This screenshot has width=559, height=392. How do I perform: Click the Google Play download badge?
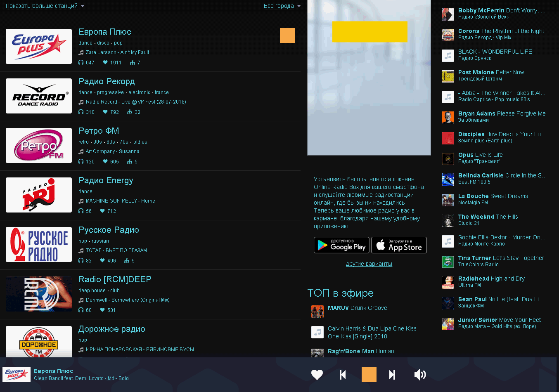coord(341,245)
